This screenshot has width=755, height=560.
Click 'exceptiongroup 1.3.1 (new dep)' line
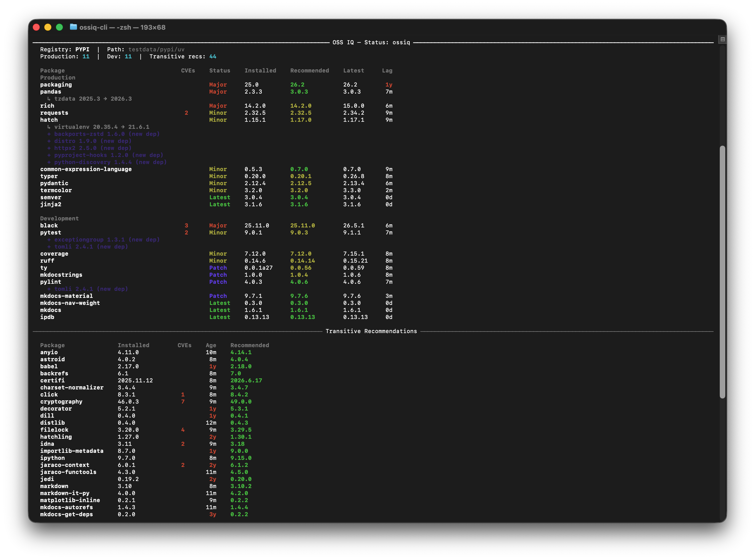[103, 240]
